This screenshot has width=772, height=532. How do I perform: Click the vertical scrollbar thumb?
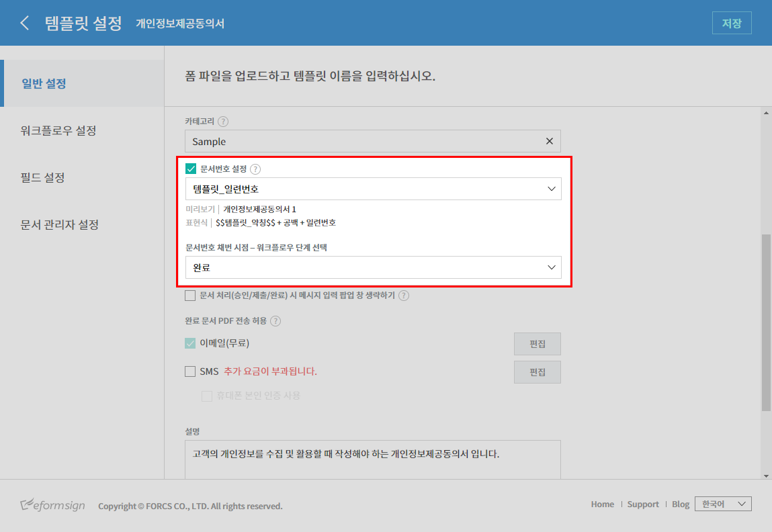pos(766,322)
